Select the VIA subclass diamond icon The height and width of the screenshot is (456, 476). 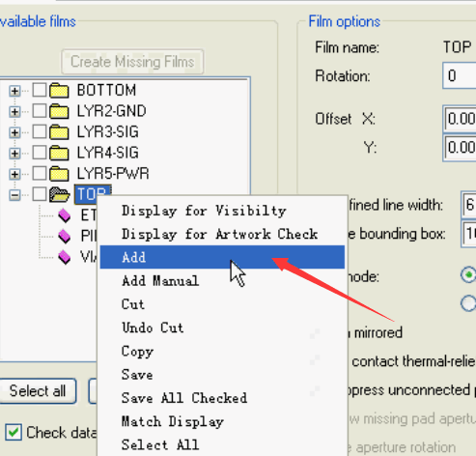[x=65, y=257]
